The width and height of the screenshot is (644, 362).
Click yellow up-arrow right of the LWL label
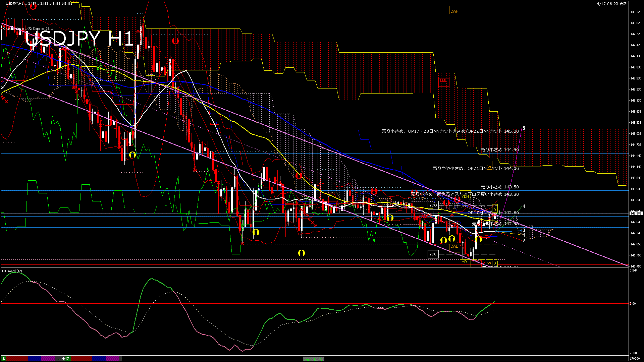click(478, 239)
